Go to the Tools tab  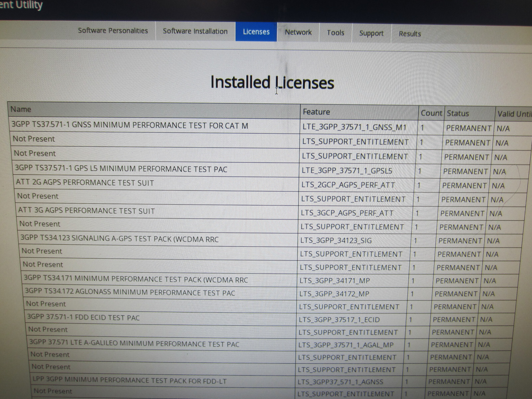click(x=335, y=33)
